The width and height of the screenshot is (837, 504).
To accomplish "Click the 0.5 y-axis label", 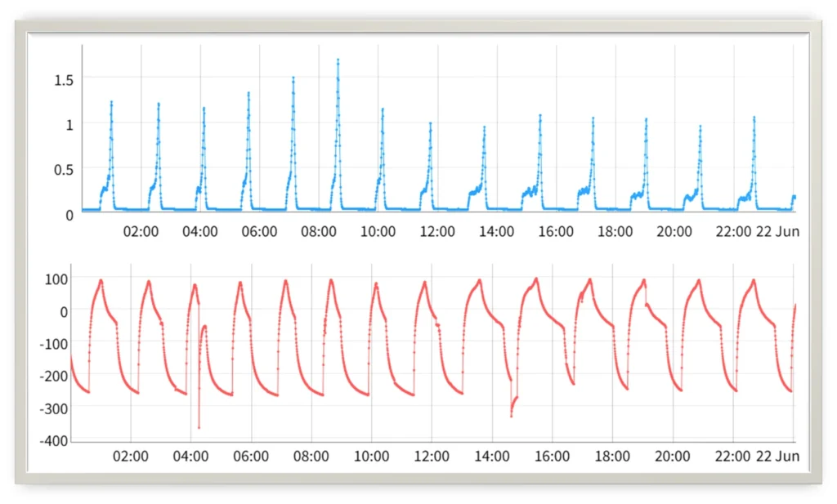I will pos(64,170).
